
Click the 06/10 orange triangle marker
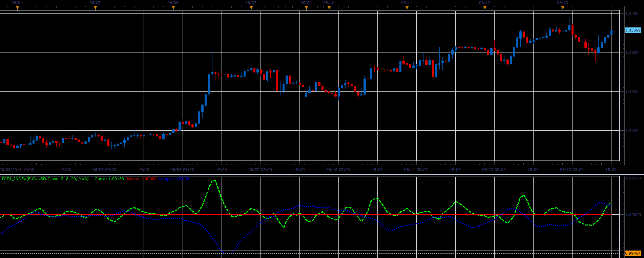click(x=329, y=7)
